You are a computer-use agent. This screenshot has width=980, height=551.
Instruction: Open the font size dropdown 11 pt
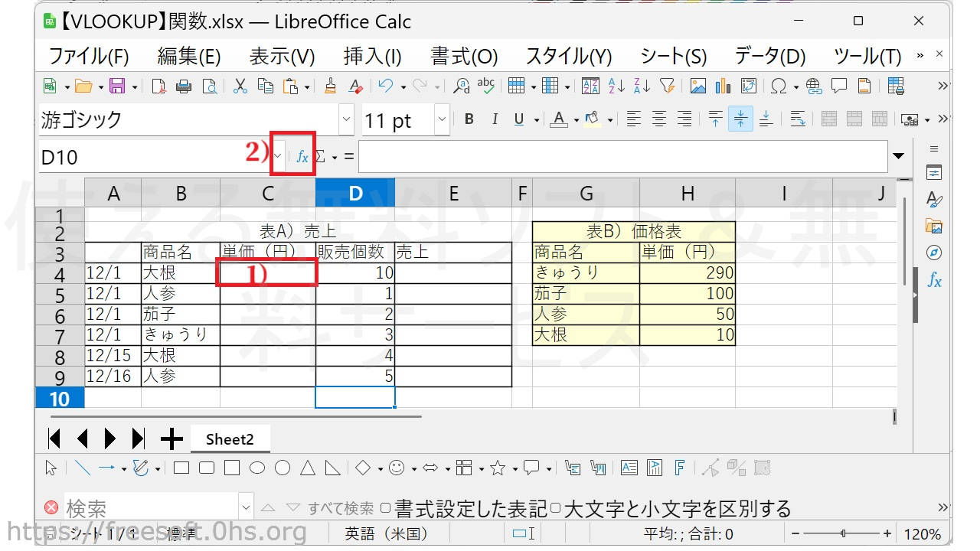(x=442, y=119)
